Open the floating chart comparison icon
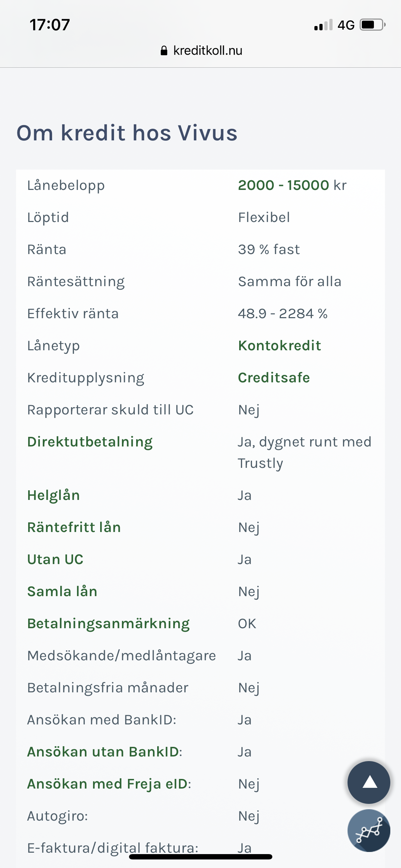Viewport: 401px width, 868px height. (369, 831)
